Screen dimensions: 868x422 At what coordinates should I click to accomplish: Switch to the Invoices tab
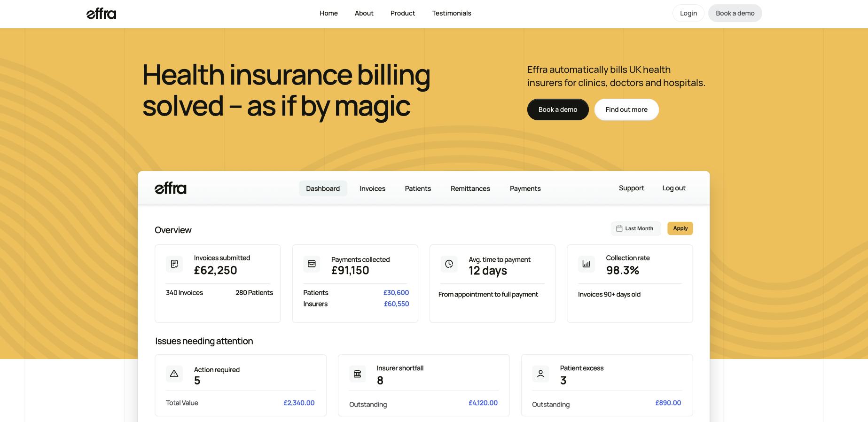373,188
